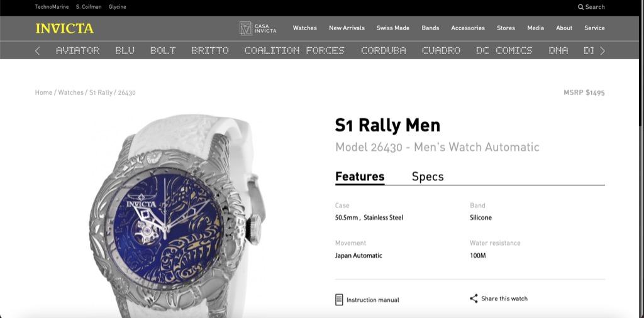Open the About menu
Screen dimensions: 644x318
point(564,28)
